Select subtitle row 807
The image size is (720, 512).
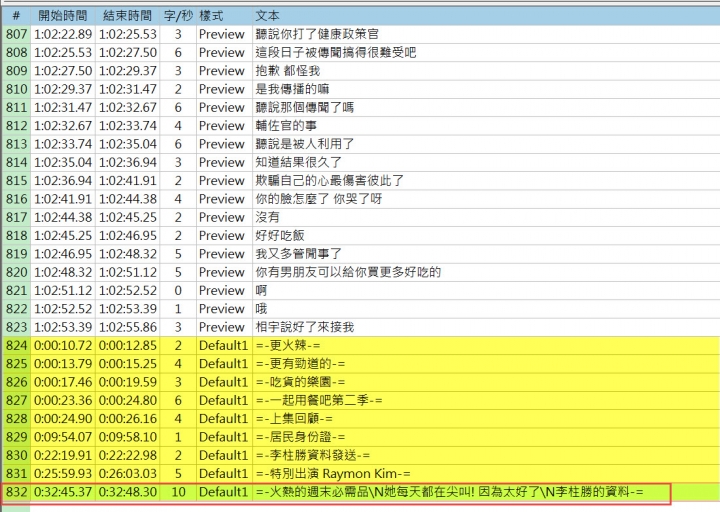361,34
